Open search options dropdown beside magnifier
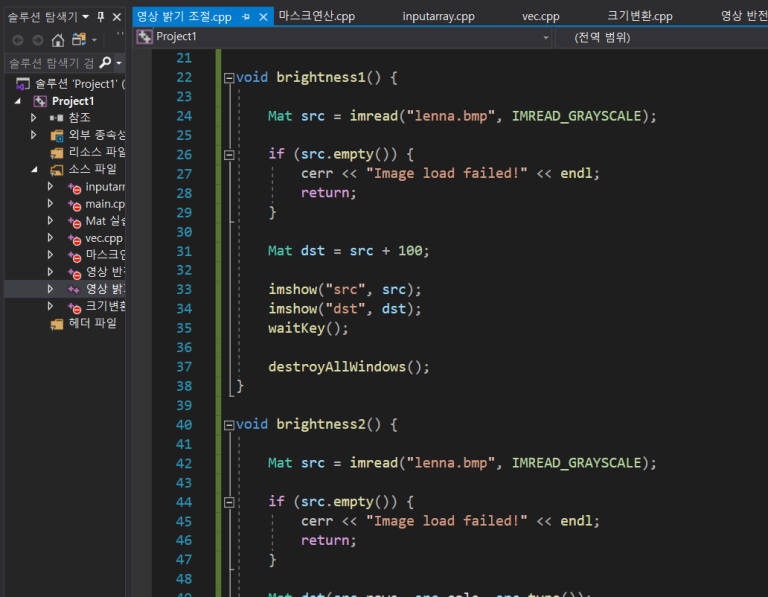 (119, 63)
